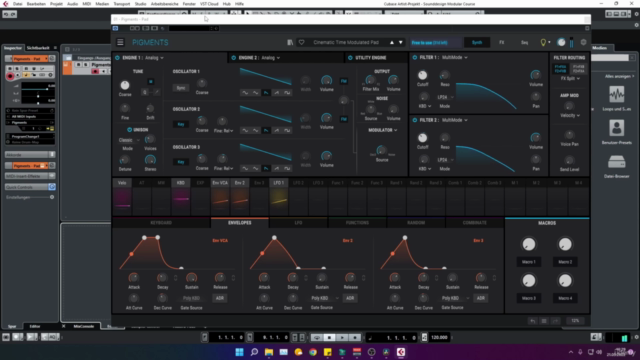Select Oscillator 1 sawtooth waveform icon

(x=266, y=93)
